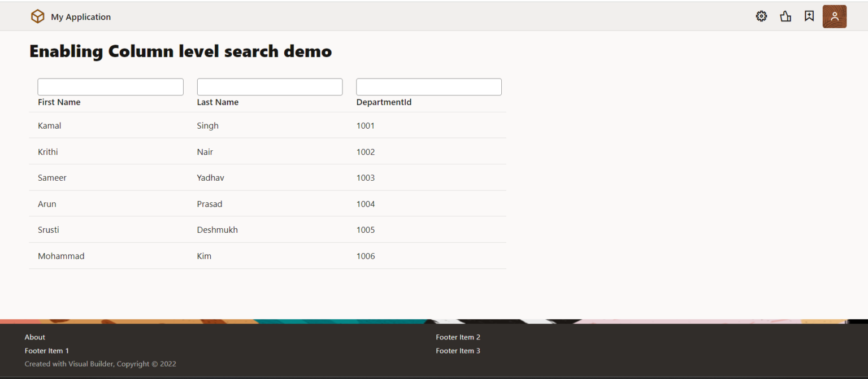Click the Footer Item 3 link
The height and width of the screenshot is (379, 868).
(x=458, y=350)
